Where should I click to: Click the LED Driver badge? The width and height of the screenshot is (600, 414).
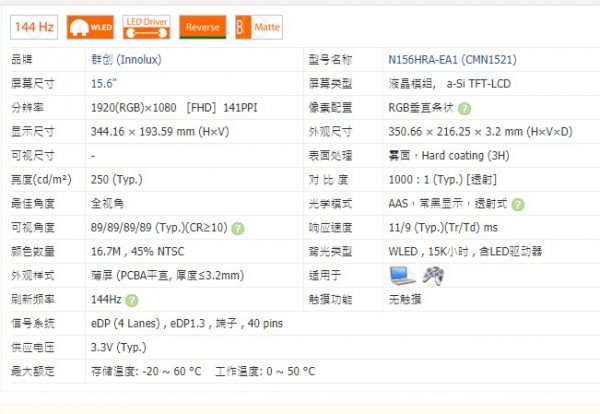(147, 27)
